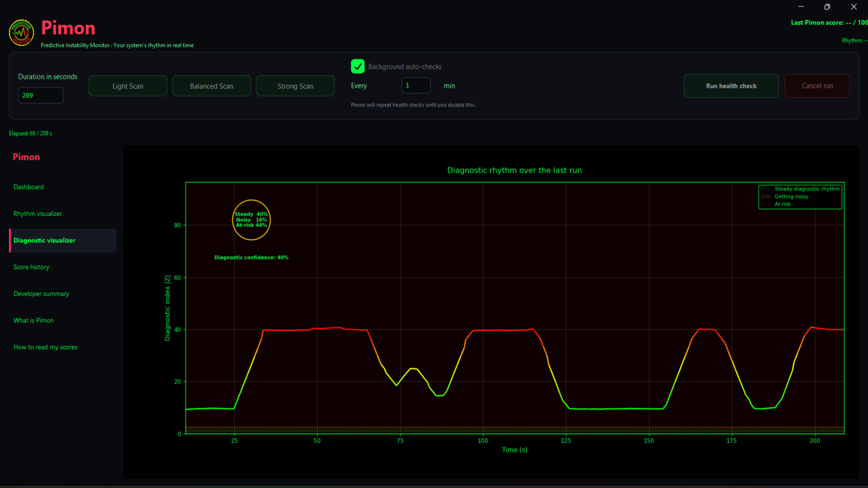Viewport: 868px width, 488px height.
Task: Click the Getting noisy legend swatch
Action: [x=766, y=197]
